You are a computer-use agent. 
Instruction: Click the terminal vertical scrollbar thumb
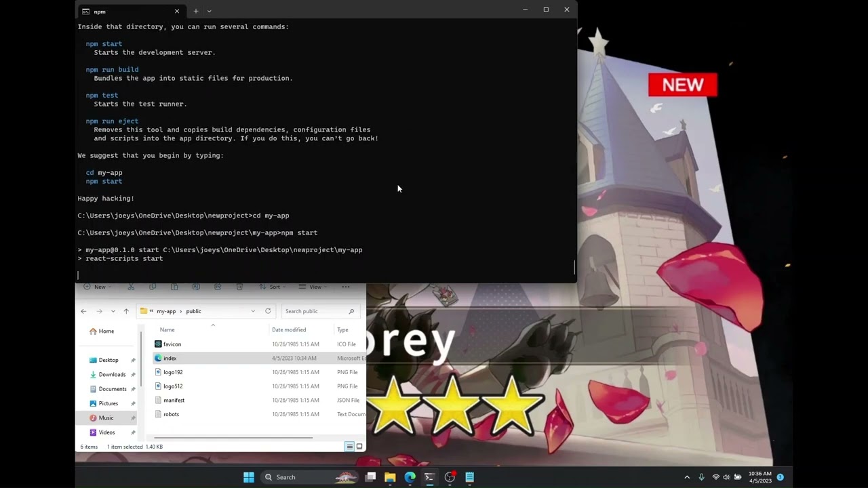click(x=575, y=267)
